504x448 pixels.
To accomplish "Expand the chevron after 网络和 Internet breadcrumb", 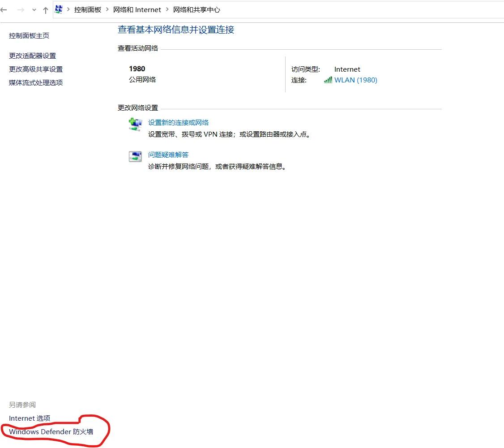I will click(x=167, y=9).
